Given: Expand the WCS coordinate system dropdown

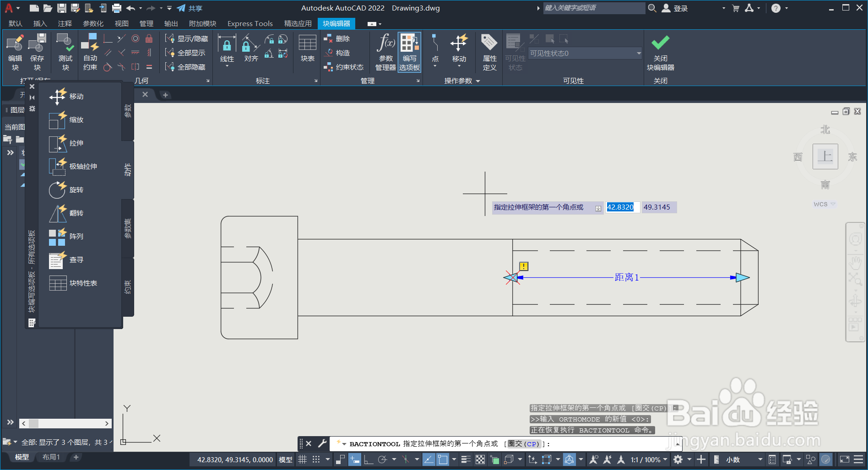Looking at the screenshot, I should tap(833, 204).
